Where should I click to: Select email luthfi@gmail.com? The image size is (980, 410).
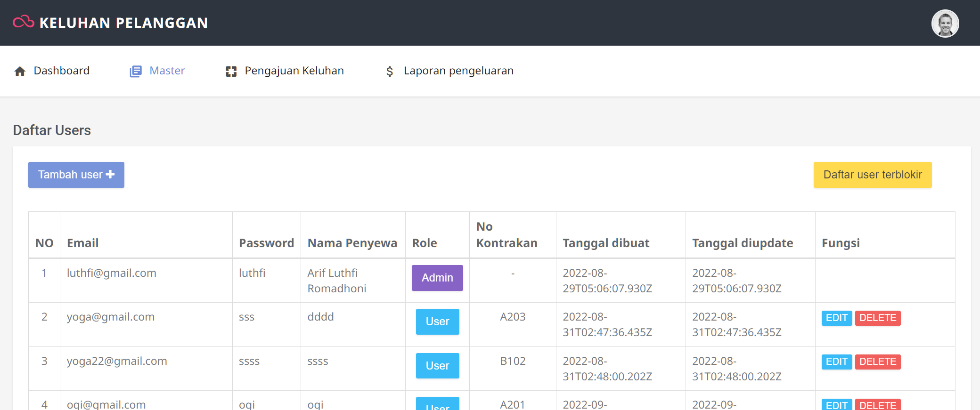coord(111,273)
